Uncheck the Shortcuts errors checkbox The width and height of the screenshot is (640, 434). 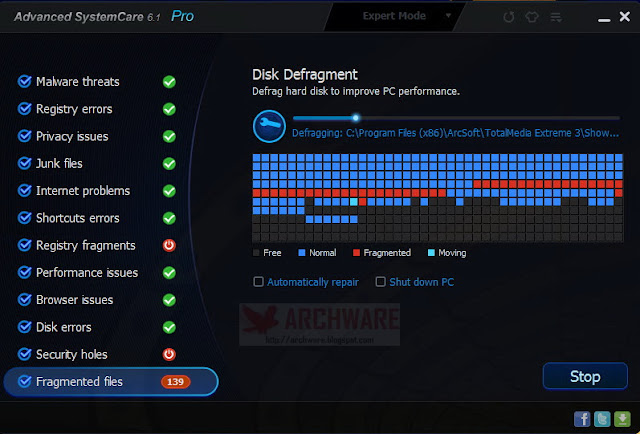coord(24,218)
